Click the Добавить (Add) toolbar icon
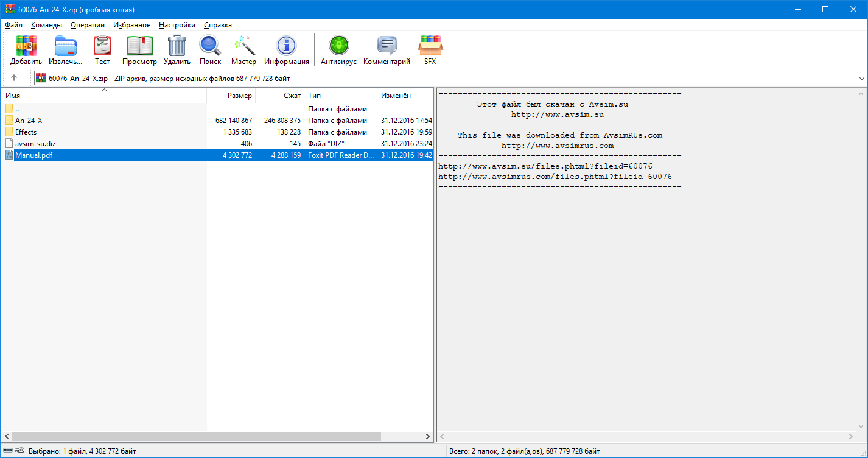This screenshot has width=868, height=458. pos(26,50)
